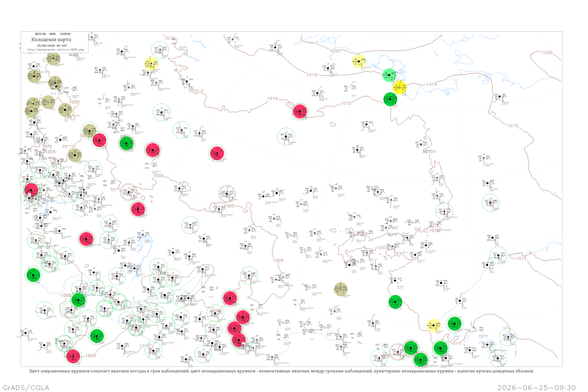Click the station label "Кики Акки"
Image resolution: width=588 pixels, height=392 pixels.
click(x=106, y=76)
